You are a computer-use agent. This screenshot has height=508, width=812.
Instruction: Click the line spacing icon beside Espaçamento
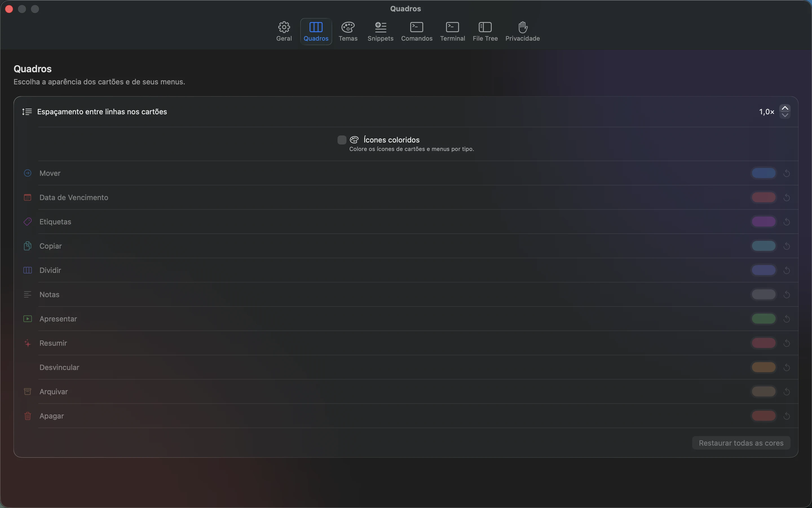pyautogui.click(x=27, y=111)
